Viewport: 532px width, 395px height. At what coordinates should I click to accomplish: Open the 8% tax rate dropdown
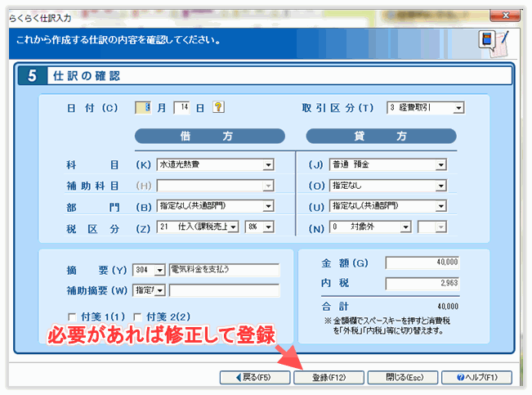coord(268,227)
